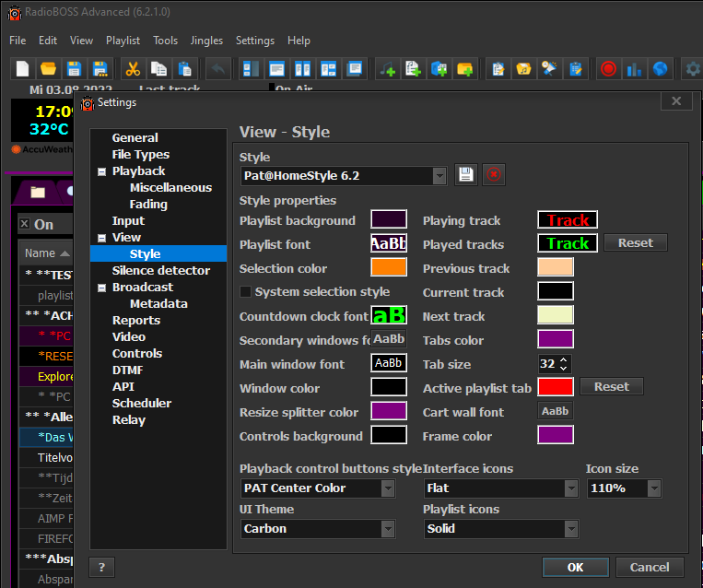703x588 pixels.
Task: Click the Resize splitter color swatch
Action: point(389,411)
